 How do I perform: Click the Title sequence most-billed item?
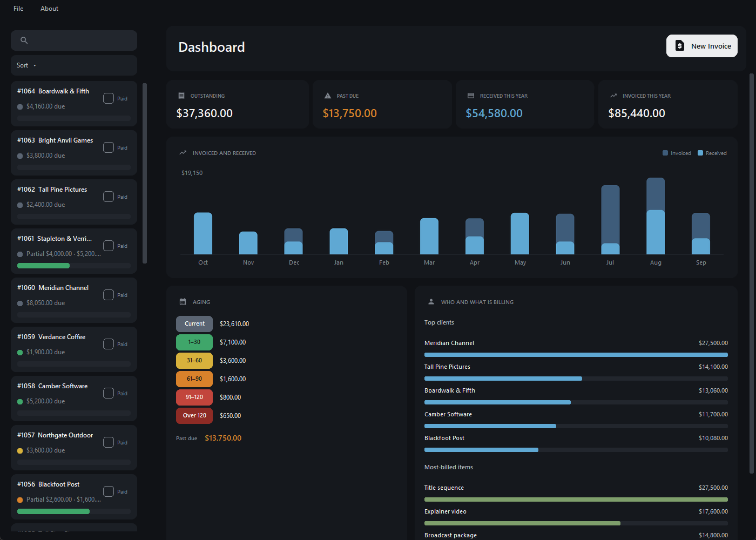tap(444, 488)
